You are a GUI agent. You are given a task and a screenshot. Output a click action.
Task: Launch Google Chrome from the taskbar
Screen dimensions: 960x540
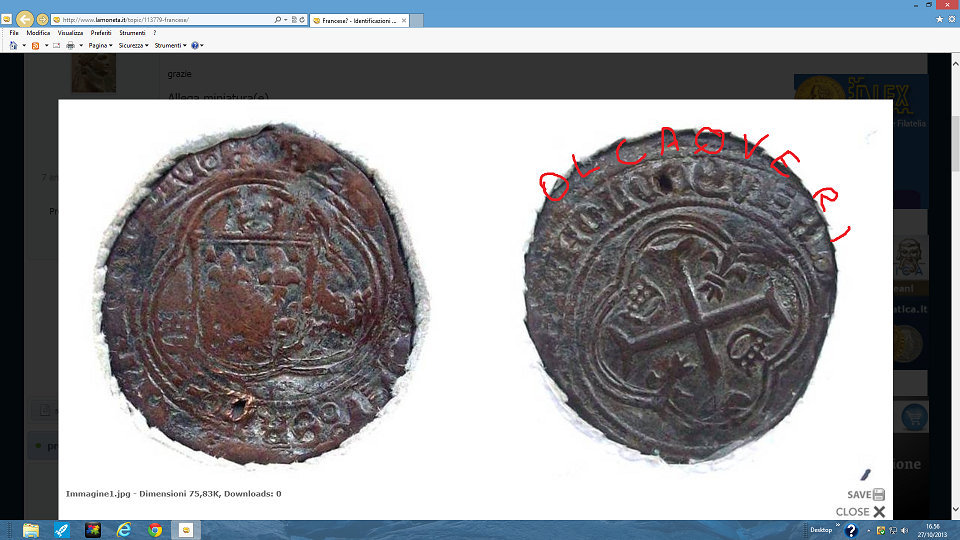tap(155, 530)
